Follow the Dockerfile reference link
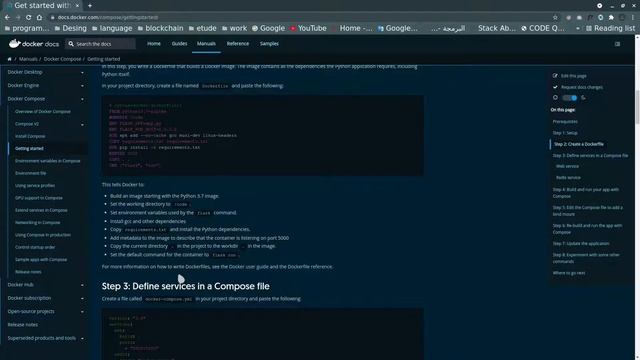This screenshot has height=360, width=640. [310, 267]
